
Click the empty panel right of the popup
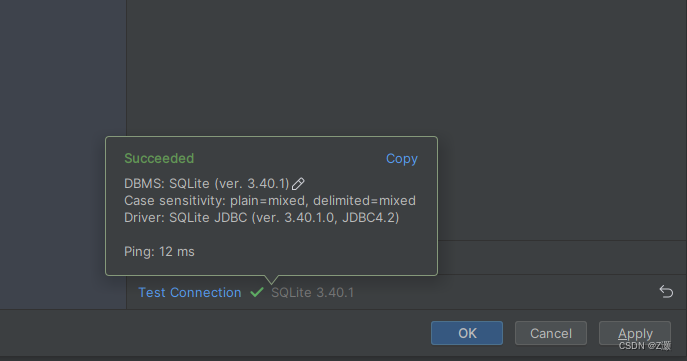pos(561,188)
